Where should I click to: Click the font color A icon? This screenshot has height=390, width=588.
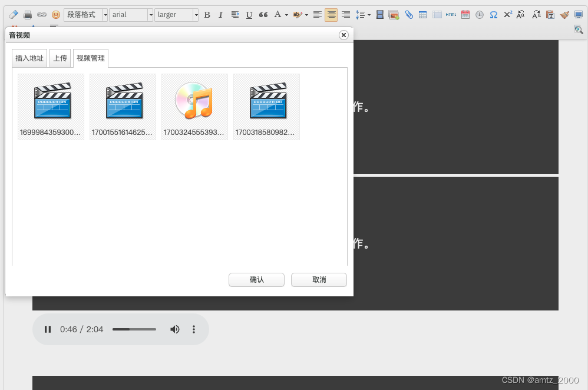point(278,15)
